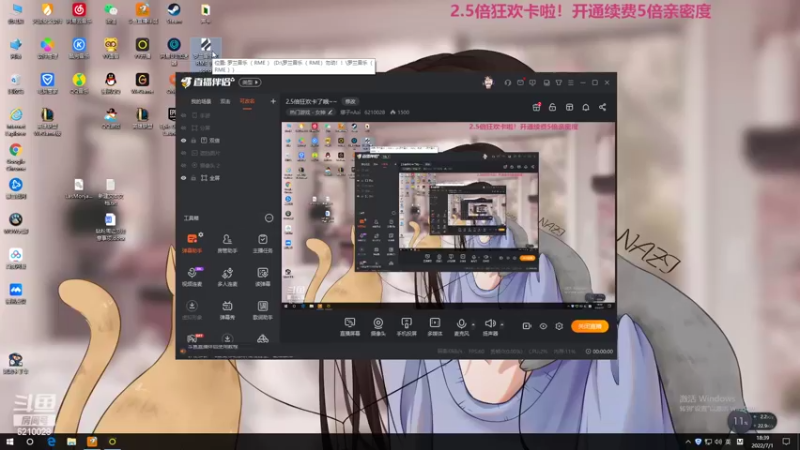
Task: Click the lock icon above preview
Action: (553, 107)
